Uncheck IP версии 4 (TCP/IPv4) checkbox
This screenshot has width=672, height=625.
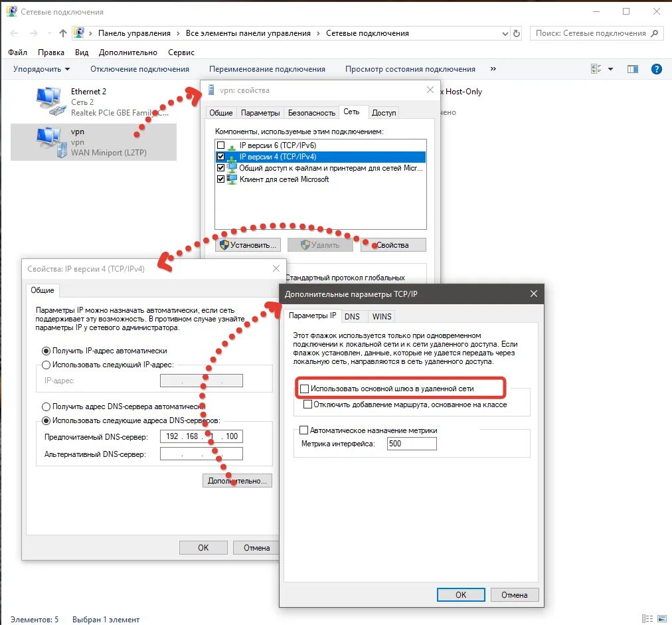pyautogui.click(x=220, y=157)
